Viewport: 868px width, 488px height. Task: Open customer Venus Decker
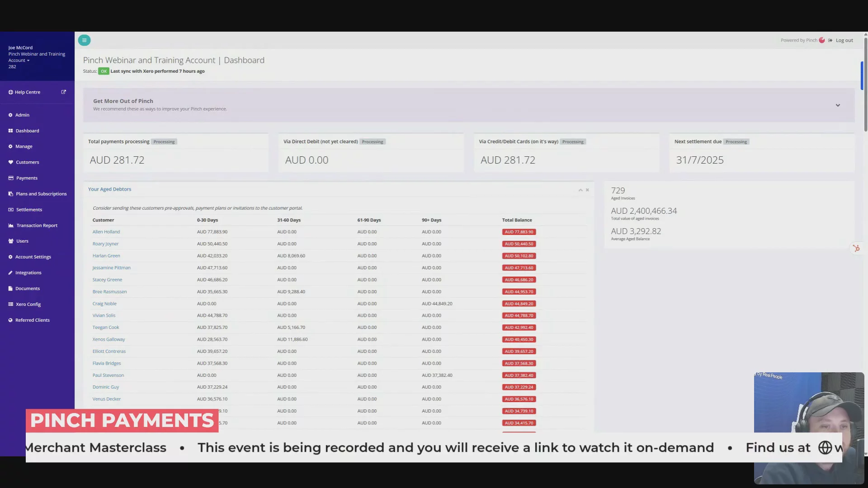pos(107,399)
